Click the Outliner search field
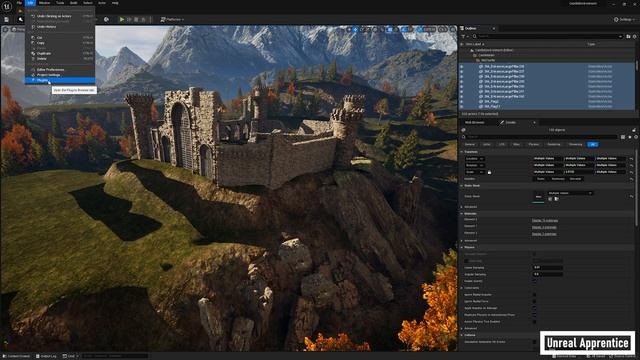The image size is (640, 360). click(x=548, y=36)
